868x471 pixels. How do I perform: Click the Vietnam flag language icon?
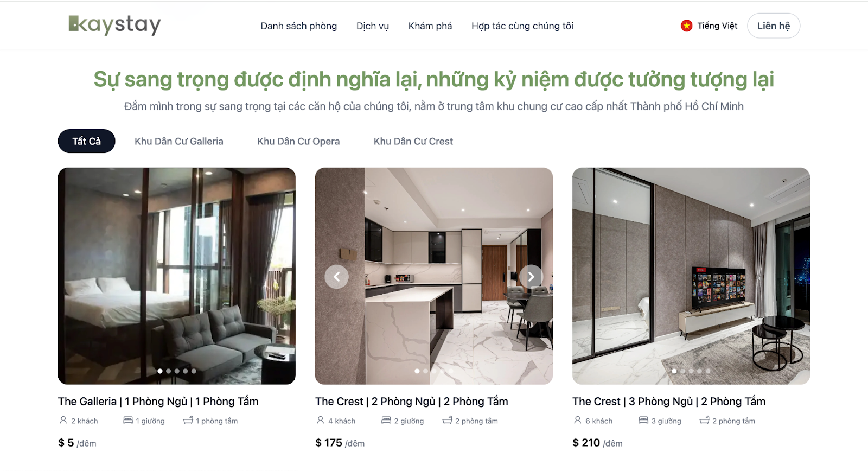tap(687, 26)
